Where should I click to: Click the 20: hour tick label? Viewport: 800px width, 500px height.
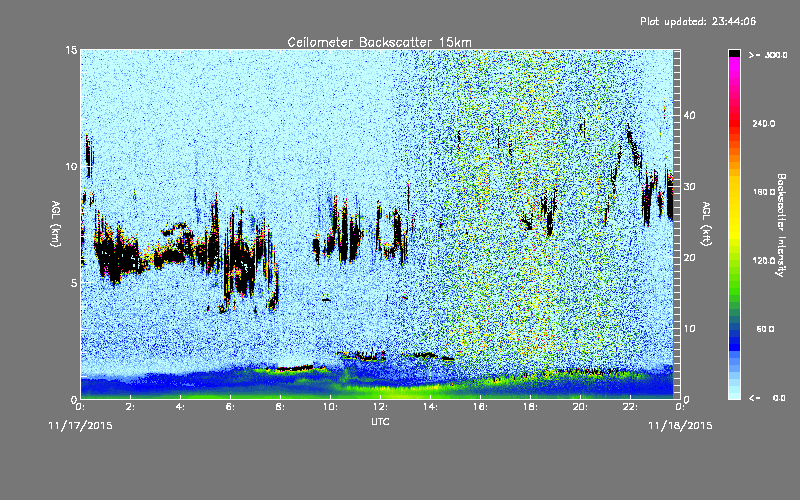581,407
